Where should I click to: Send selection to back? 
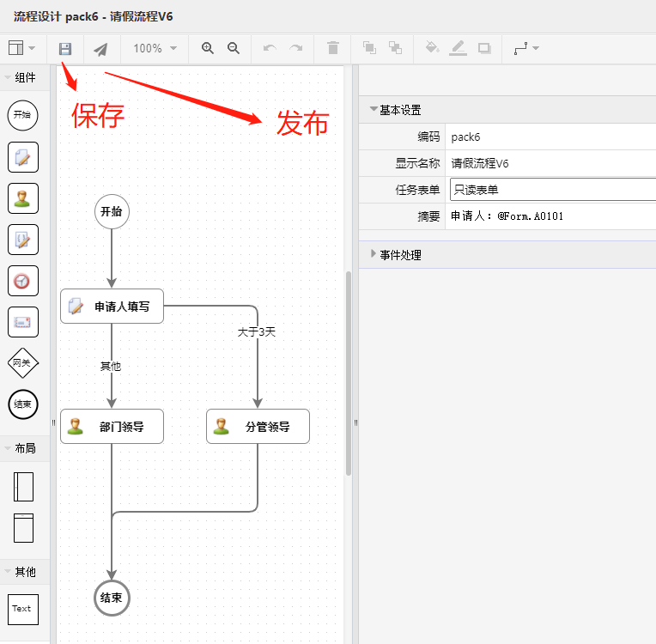pos(395,47)
